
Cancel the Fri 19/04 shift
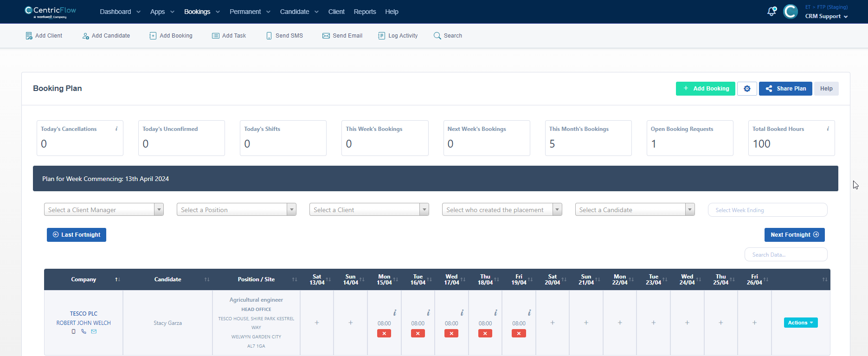(x=519, y=333)
